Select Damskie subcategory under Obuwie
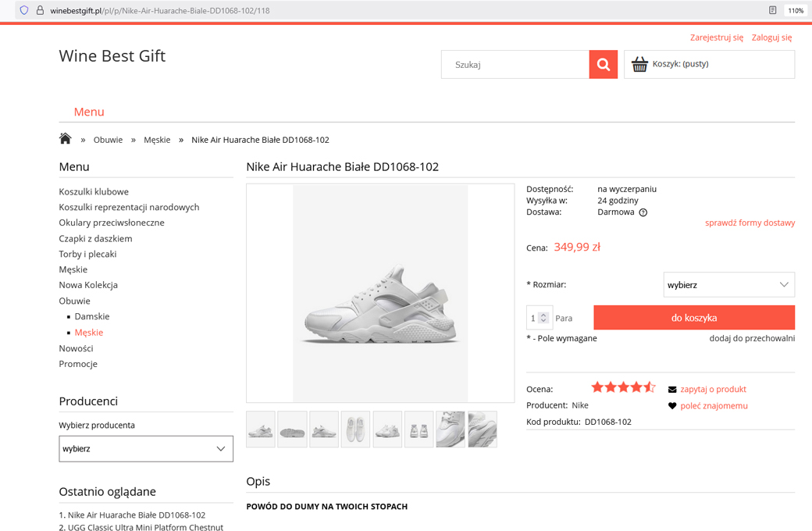The image size is (812, 531). click(92, 316)
